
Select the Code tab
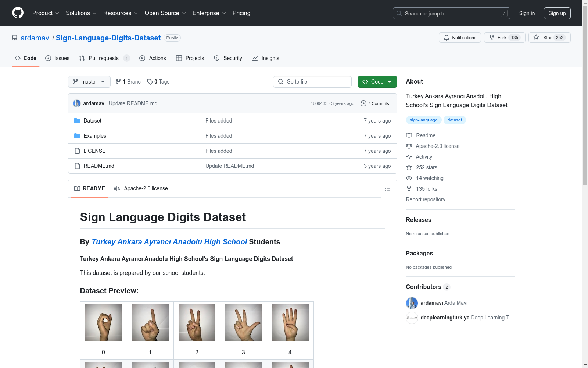(x=26, y=58)
